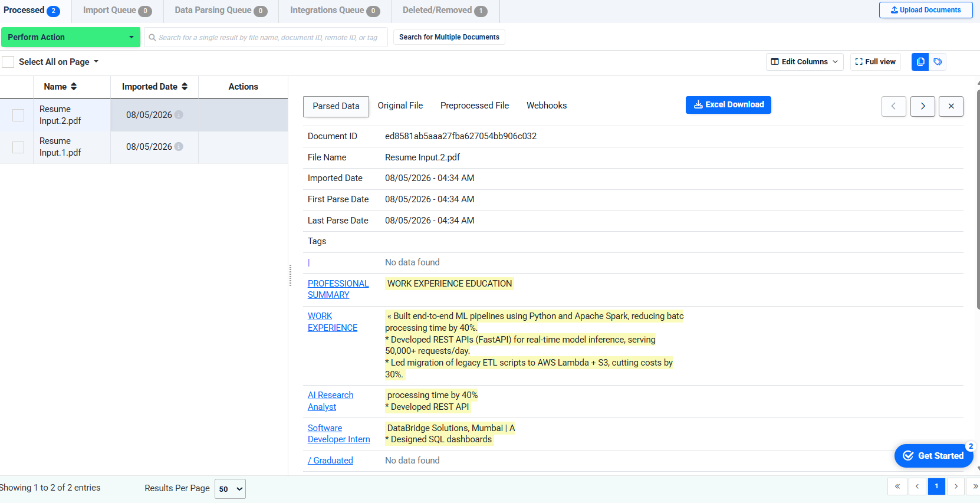Click the Software Developer Intern link
The width and height of the screenshot is (980, 503).
[x=339, y=433]
